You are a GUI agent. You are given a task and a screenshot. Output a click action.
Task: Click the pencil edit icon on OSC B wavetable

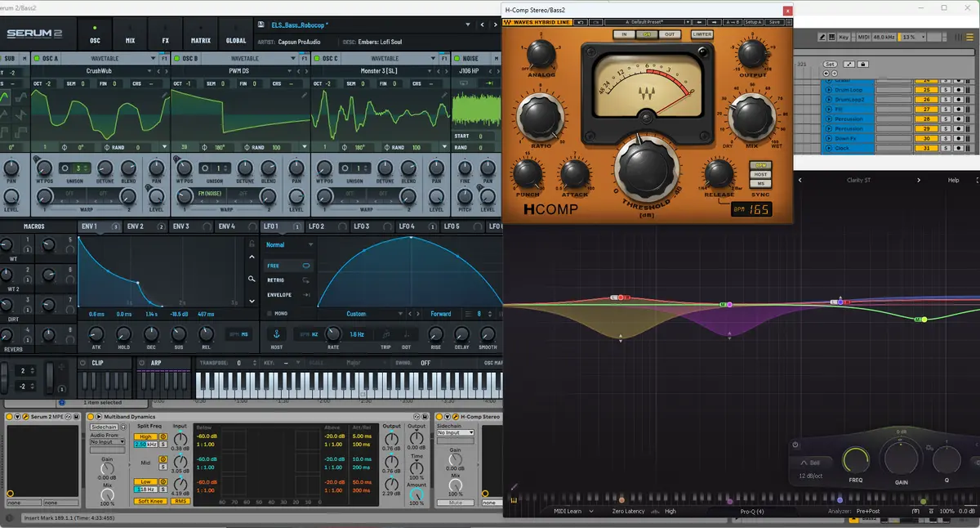(x=305, y=96)
